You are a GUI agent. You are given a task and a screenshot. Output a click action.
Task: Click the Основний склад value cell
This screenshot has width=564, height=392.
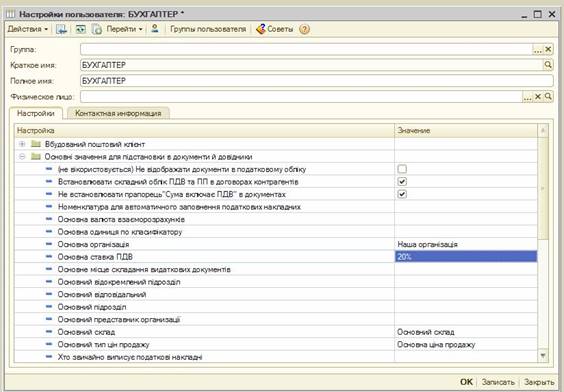coord(466,332)
